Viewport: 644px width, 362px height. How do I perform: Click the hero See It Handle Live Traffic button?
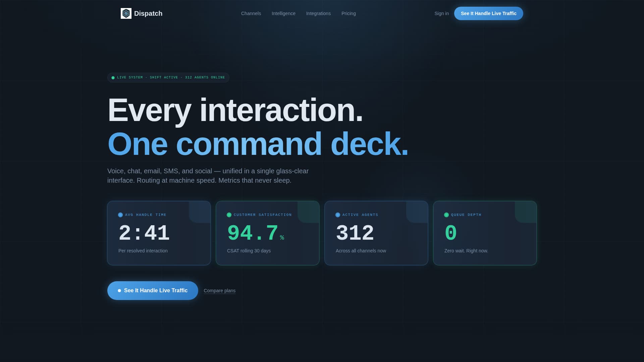point(152,291)
